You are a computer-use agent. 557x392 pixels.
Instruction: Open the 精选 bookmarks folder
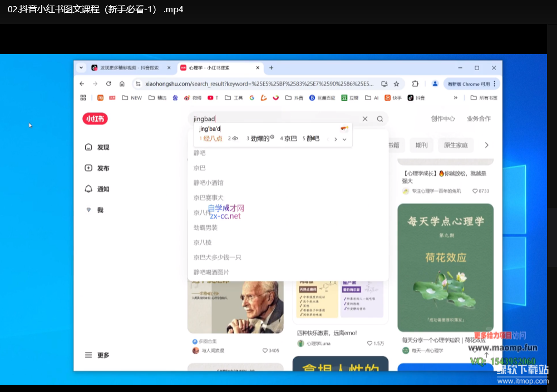pyautogui.click(x=157, y=98)
